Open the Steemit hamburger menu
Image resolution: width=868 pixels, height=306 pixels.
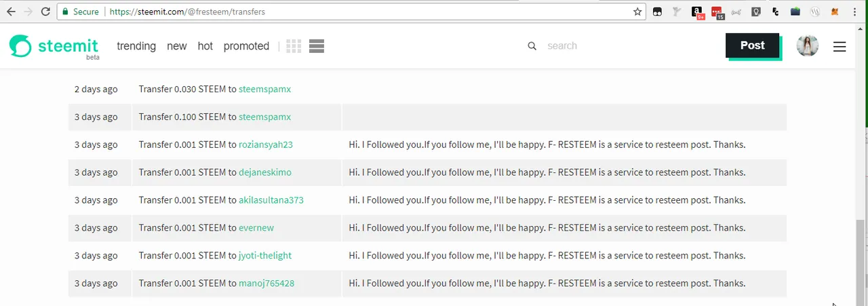(840, 46)
